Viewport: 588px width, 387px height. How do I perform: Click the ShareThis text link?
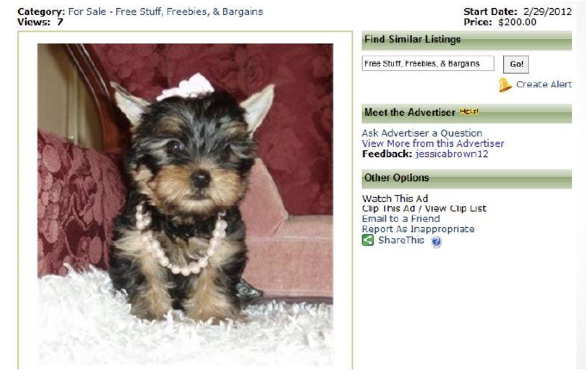(401, 240)
